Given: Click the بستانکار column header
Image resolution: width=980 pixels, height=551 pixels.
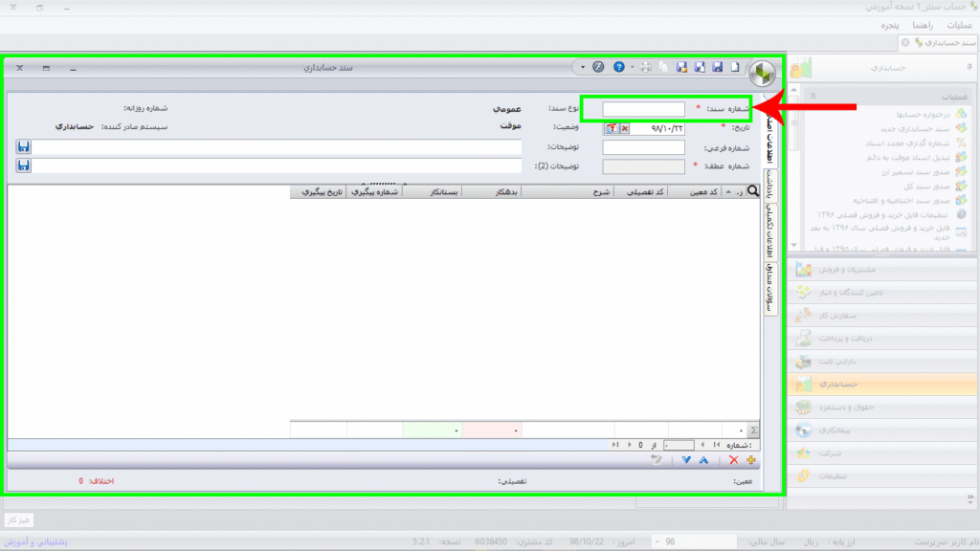Looking at the screenshot, I should click(x=432, y=191).
